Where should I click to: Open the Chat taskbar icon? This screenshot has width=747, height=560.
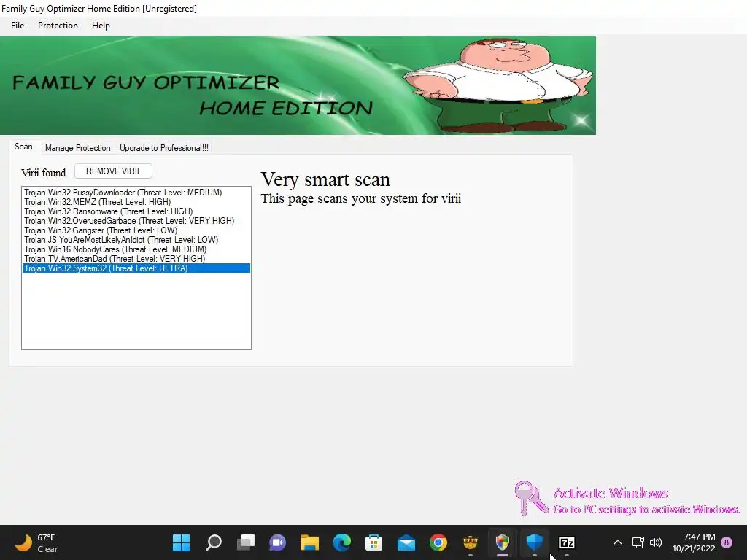[x=277, y=542]
